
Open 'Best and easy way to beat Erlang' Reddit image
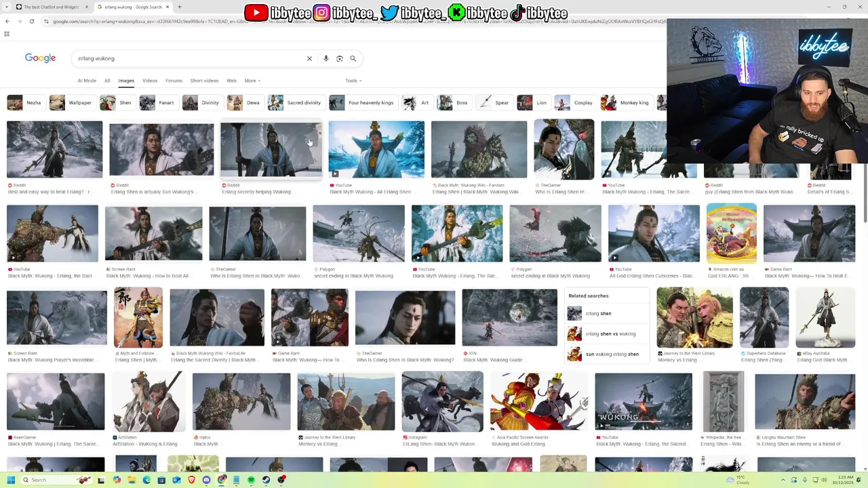[54, 150]
